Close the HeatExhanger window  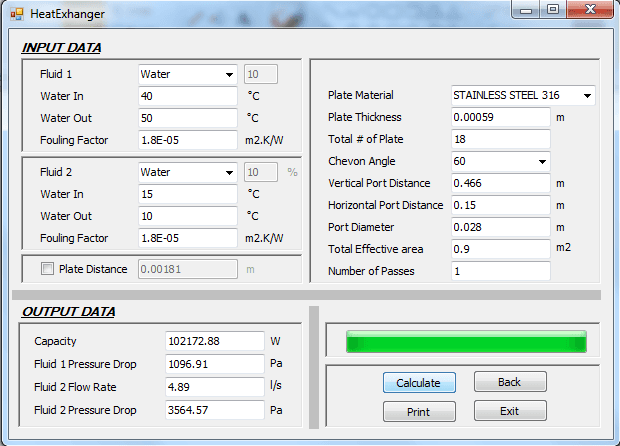[590, 9]
